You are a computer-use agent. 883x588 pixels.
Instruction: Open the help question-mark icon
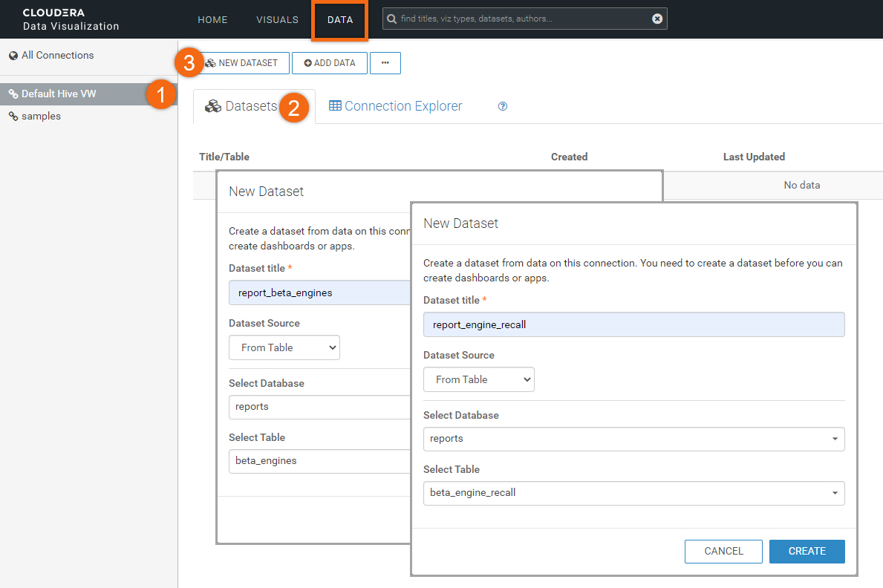pos(503,106)
